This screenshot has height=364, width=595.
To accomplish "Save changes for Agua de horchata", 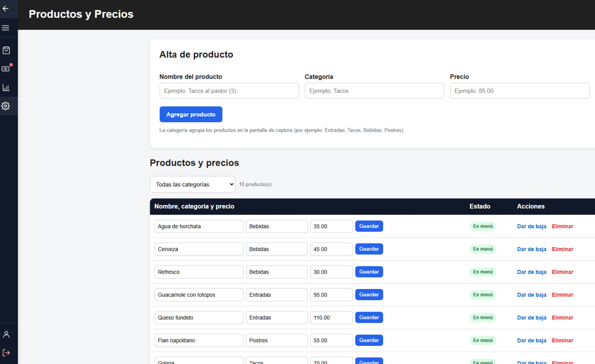I will (369, 226).
